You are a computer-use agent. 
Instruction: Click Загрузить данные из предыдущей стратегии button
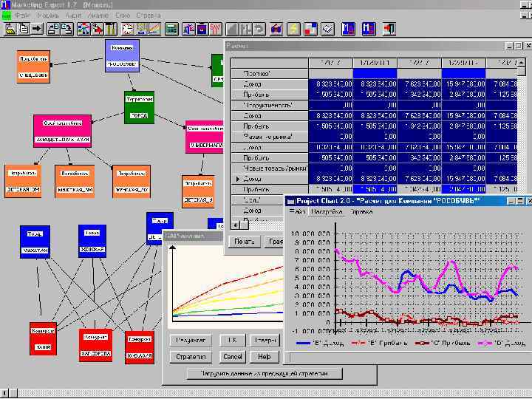265,374
